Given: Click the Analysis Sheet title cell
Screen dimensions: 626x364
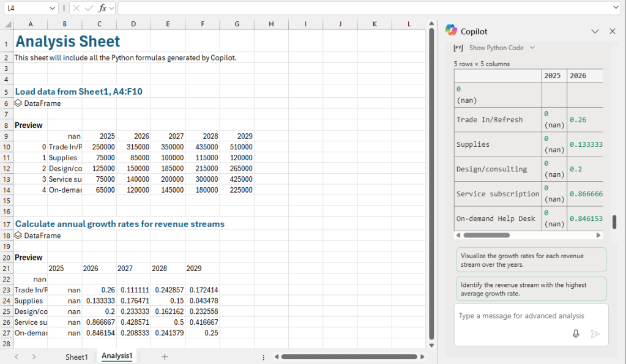Looking at the screenshot, I should pos(67,41).
